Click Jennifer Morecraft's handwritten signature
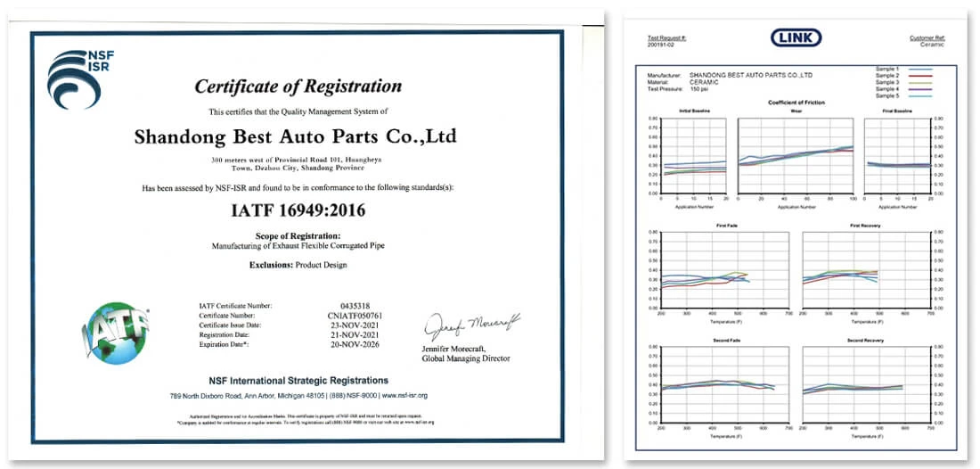 (472, 325)
